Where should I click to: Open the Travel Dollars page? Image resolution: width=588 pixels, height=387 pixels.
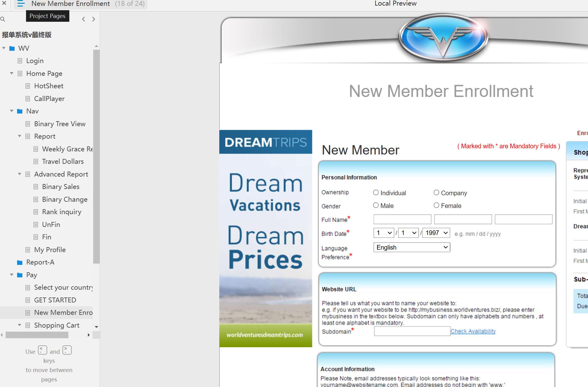(63, 162)
